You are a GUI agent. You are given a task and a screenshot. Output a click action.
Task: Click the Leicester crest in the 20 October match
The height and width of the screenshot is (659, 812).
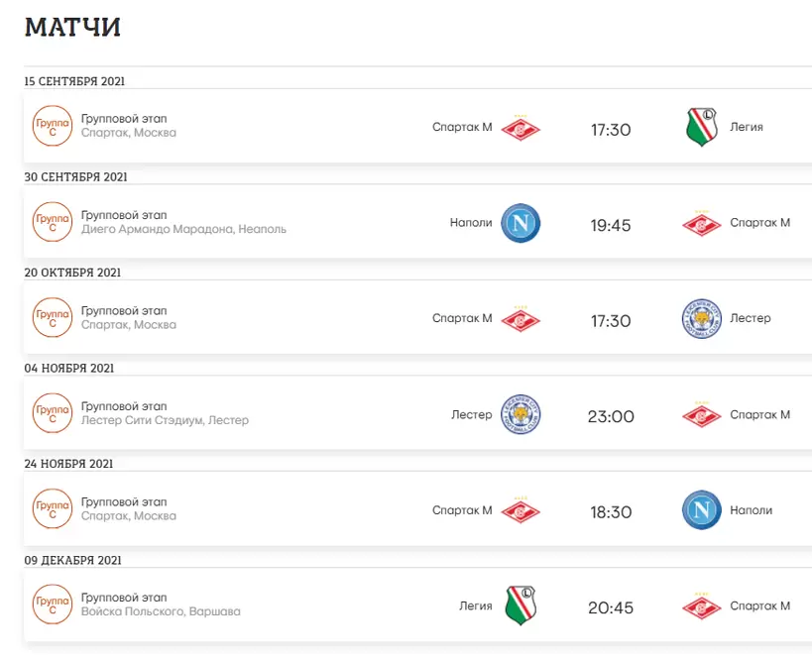pos(702,319)
